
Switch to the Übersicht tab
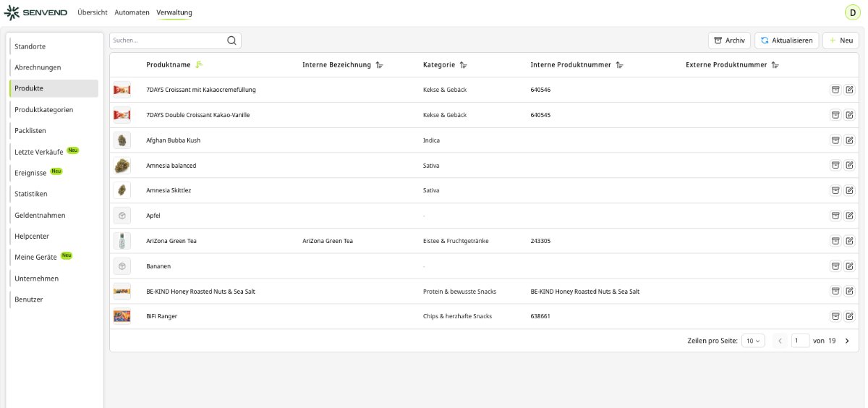point(93,12)
